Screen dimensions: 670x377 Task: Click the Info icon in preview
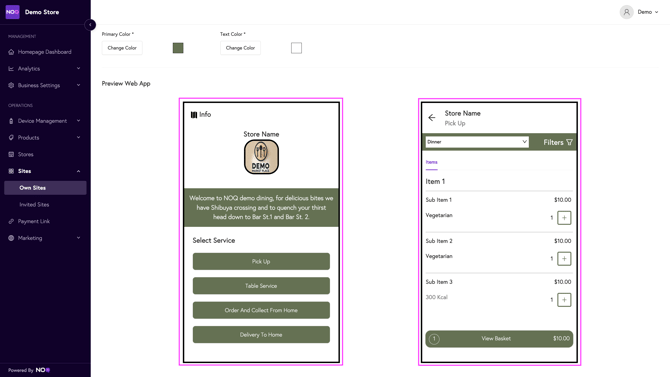tap(194, 115)
